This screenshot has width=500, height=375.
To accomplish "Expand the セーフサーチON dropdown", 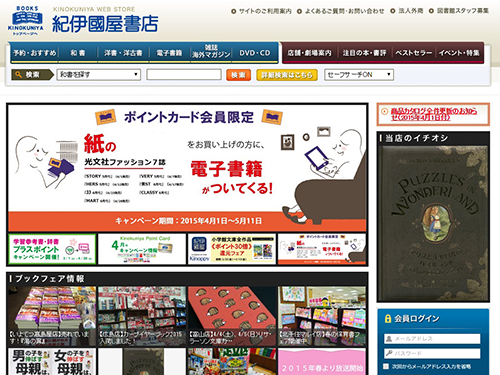I will click(x=359, y=75).
